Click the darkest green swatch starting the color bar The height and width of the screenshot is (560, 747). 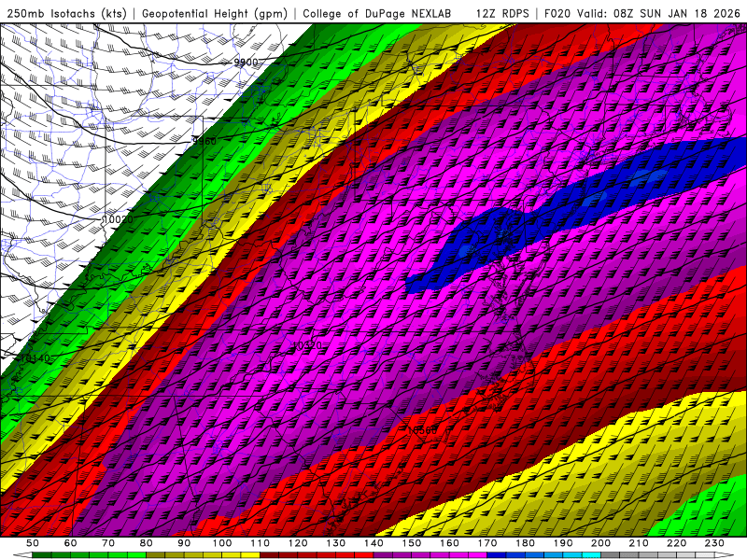(41, 555)
